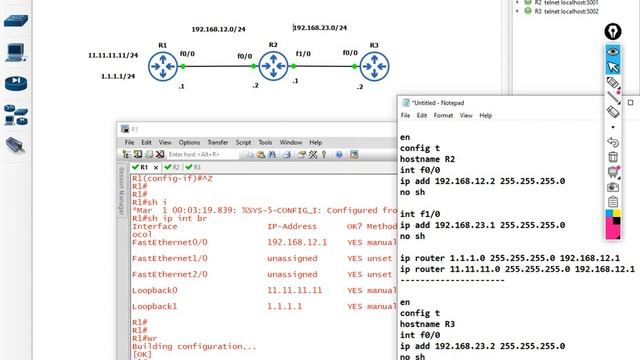Image resolution: width=640 pixels, height=360 pixels.
Task: Click SecureCRT Reconnect toolbar icon
Action: pos(149,154)
